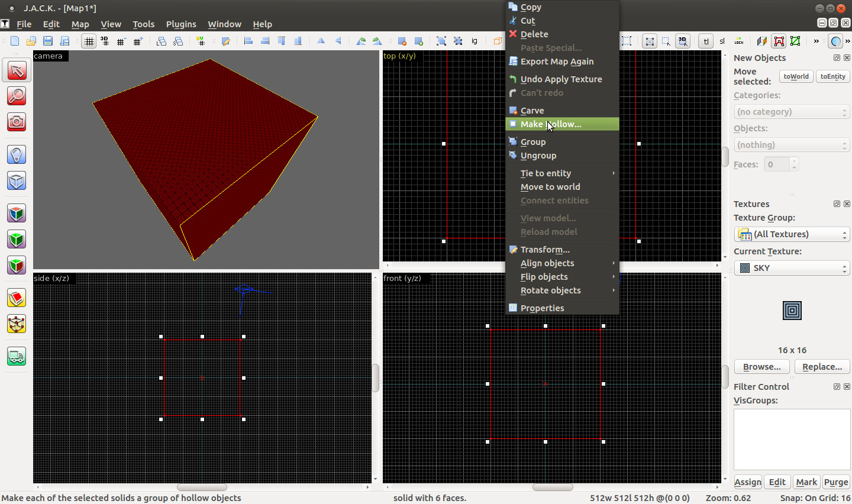Click the align left toolbar icon
The height and width of the screenshot is (504, 852).
coord(248,41)
